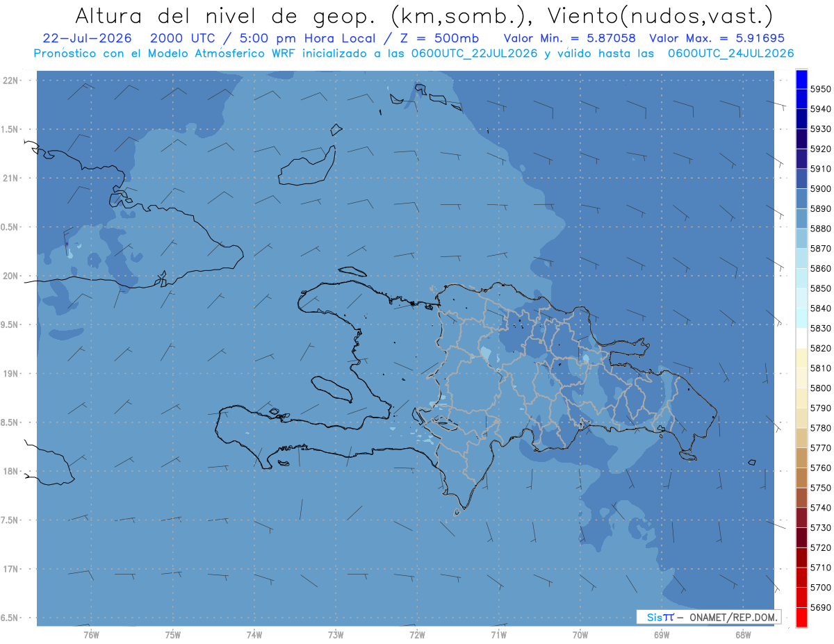Click the '20N' latitude axis label
This screenshot has width=834, height=644.
(x=10, y=276)
